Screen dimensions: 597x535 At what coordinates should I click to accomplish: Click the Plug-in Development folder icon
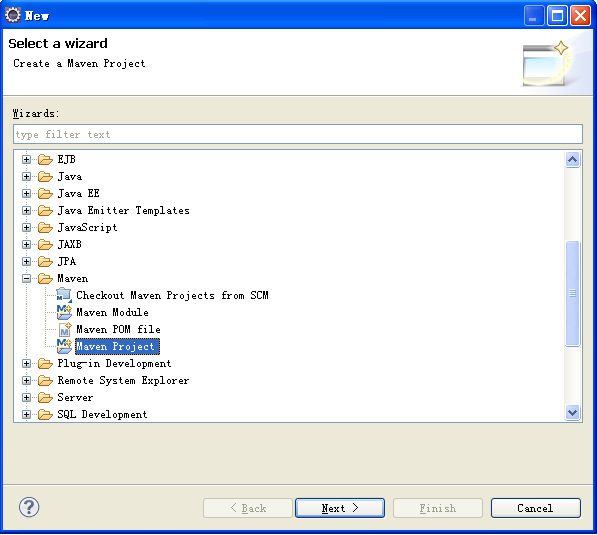coord(45,363)
